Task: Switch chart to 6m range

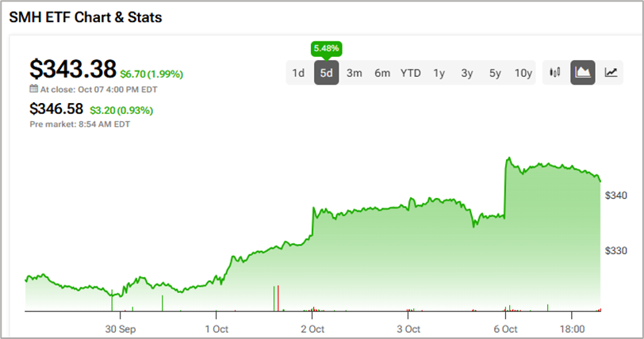Action: pos(382,73)
